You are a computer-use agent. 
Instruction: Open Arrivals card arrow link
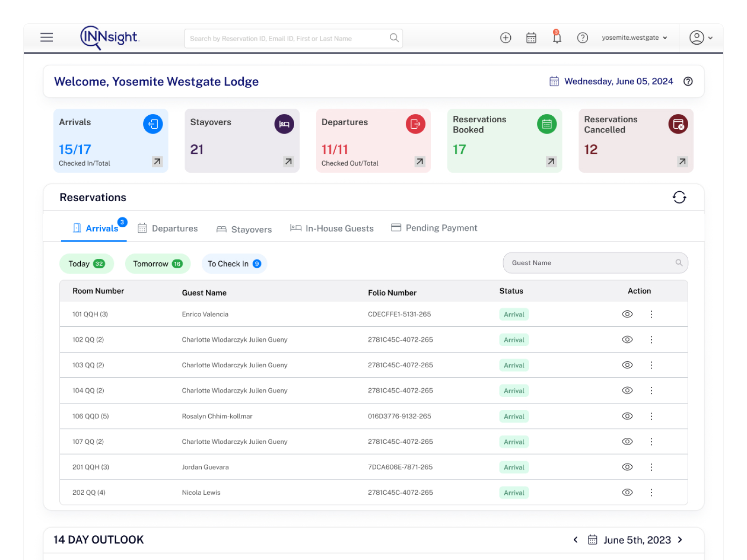[157, 161]
